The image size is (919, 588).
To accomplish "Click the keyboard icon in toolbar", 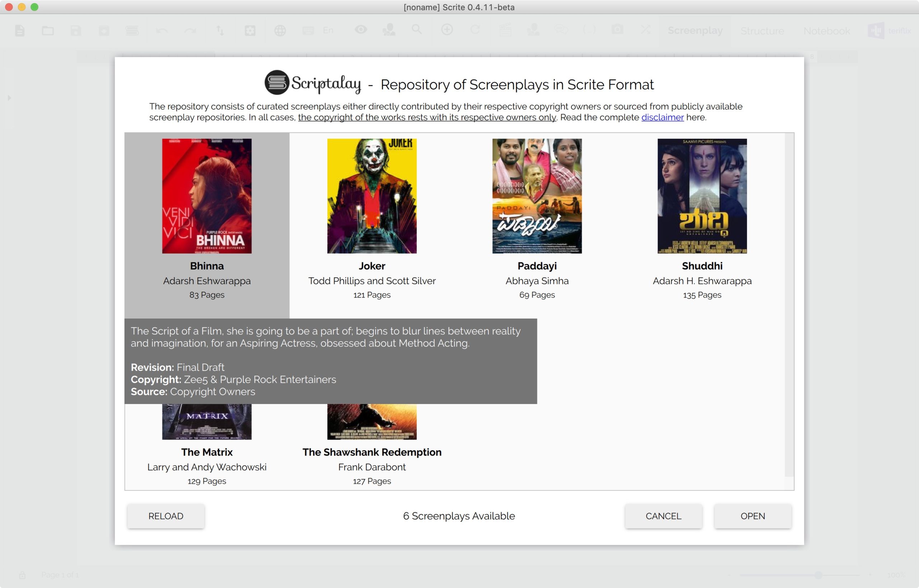I will tap(308, 30).
